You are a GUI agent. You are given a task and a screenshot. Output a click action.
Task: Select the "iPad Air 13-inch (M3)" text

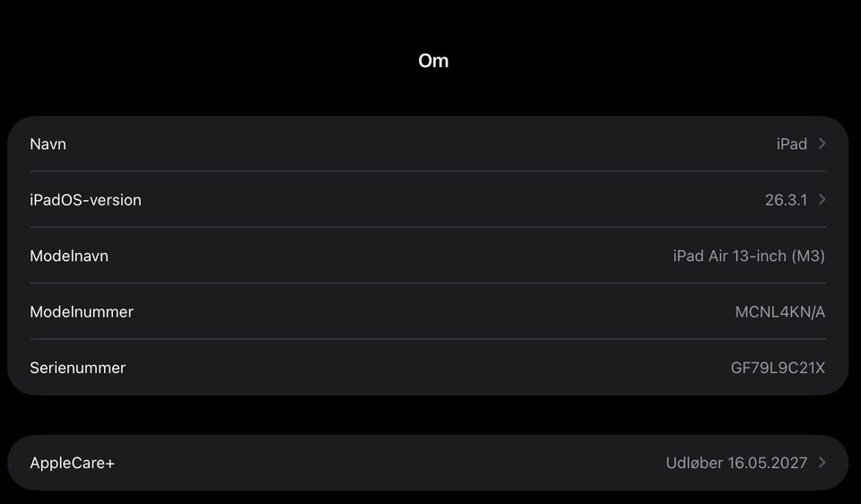748,256
